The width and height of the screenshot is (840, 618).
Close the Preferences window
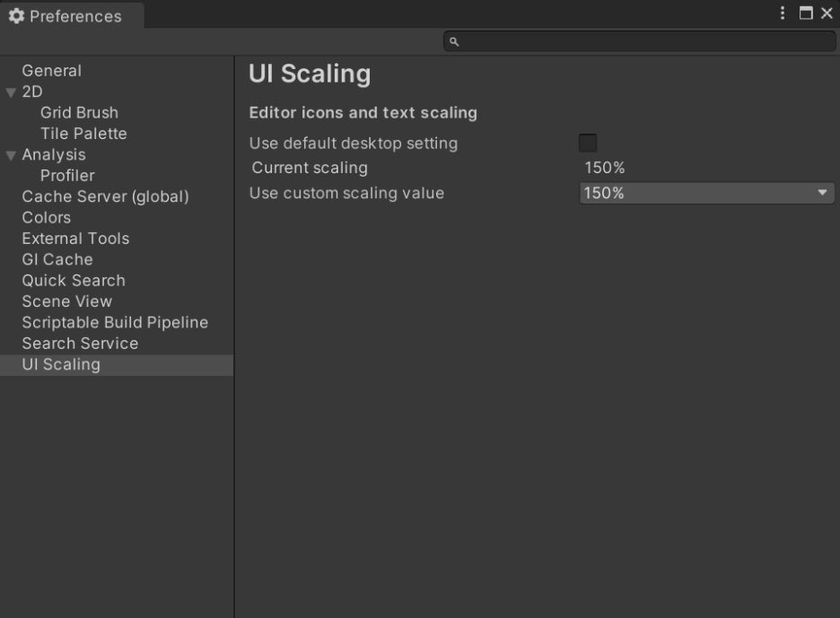(827, 13)
